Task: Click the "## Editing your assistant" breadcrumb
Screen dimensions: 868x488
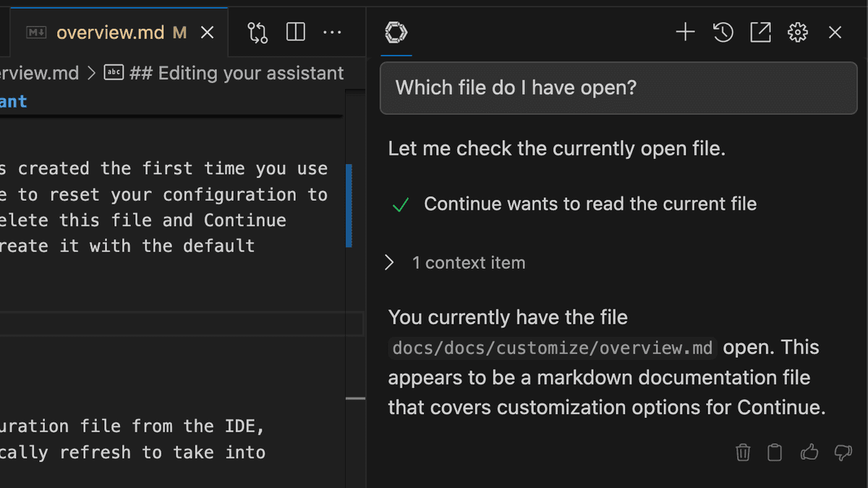Action: point(237,73)
